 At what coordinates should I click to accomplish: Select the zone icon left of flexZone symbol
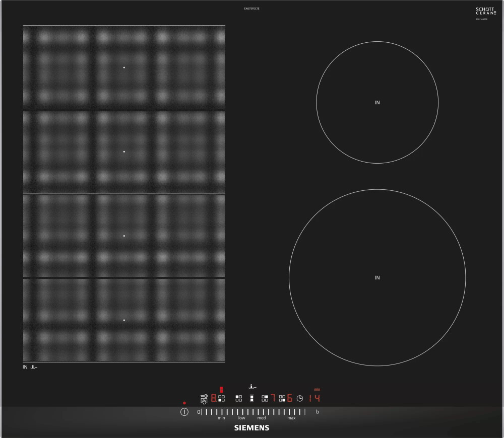pos(238,398)
